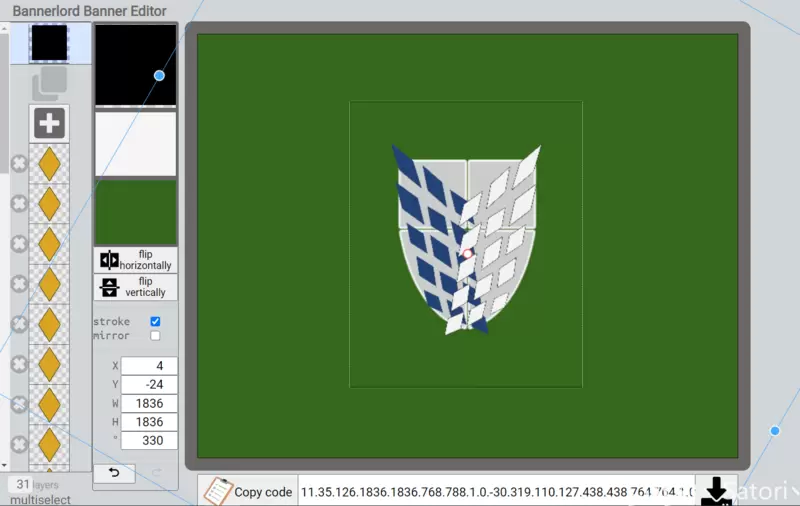This screenshot has width=800, height=506.
Task: Click the W width field showing 1836
Action: point(149,403)
